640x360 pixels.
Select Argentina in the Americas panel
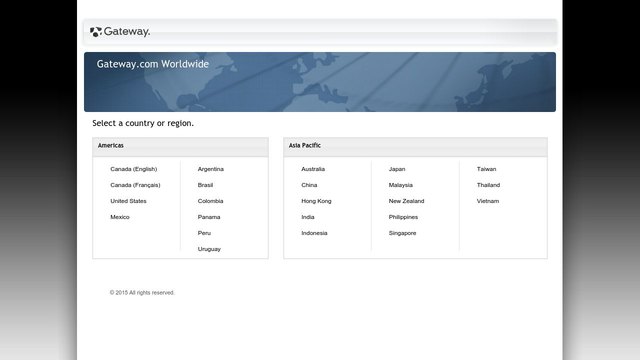211,169
